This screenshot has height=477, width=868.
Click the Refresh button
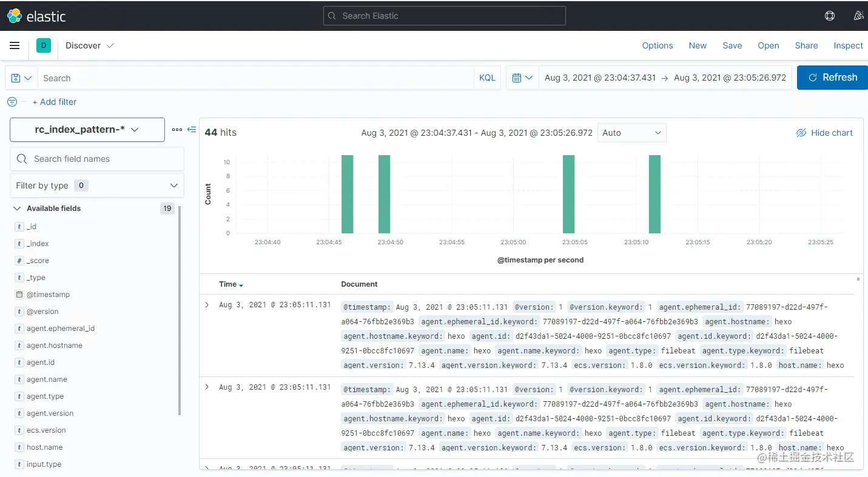click(832, 78)
